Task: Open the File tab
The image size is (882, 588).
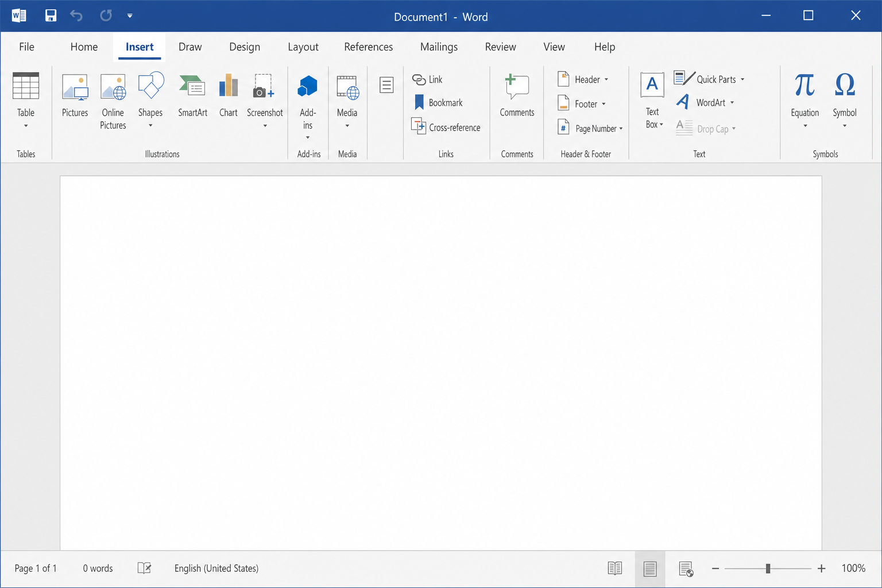Action: point(26,47)
